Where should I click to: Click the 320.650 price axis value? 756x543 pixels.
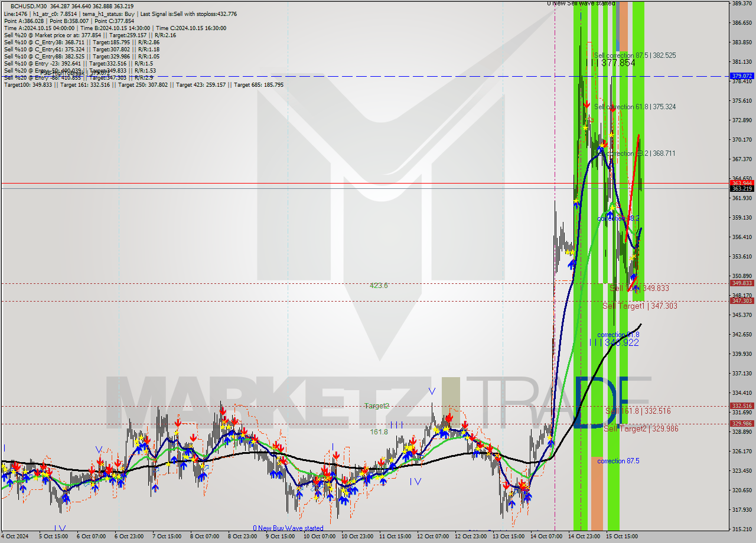coord(741,490)
